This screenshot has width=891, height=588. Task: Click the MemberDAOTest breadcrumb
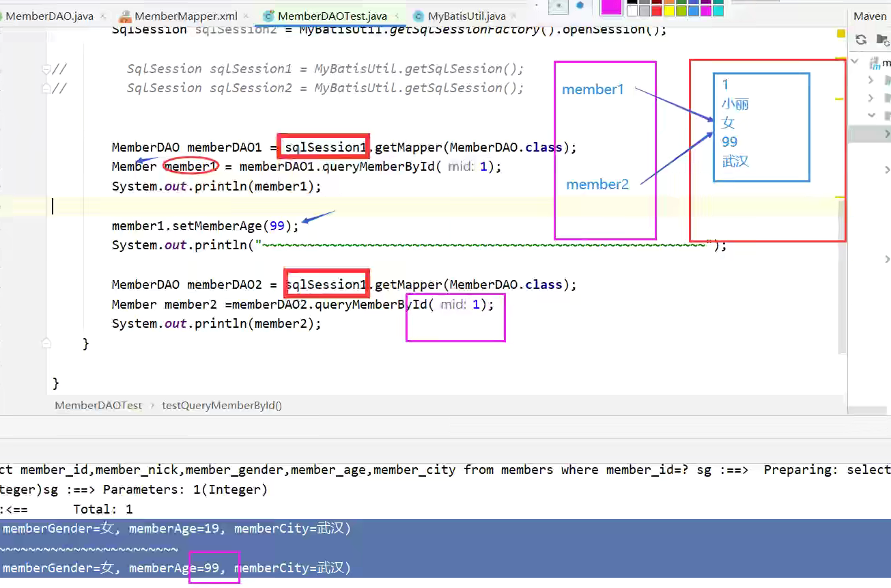[x=98, y=405]
